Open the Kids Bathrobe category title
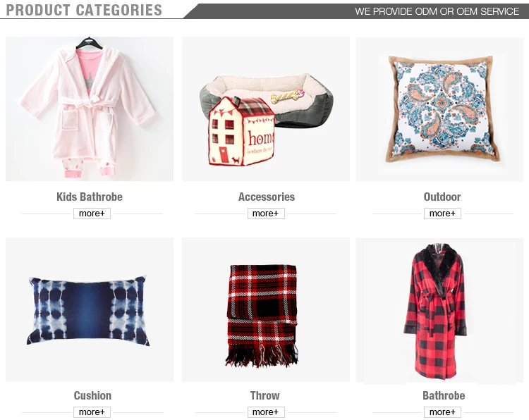 (x=90, y=197)
